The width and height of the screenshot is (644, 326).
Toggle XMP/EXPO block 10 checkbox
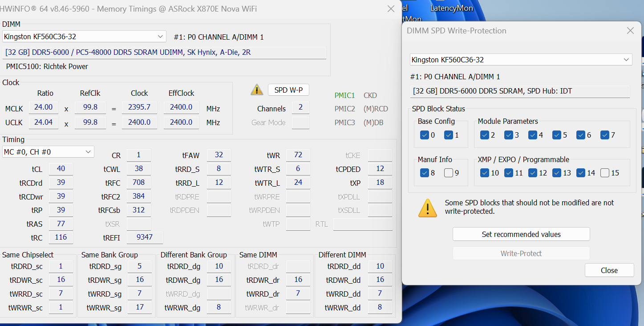[x=484, y=173]
